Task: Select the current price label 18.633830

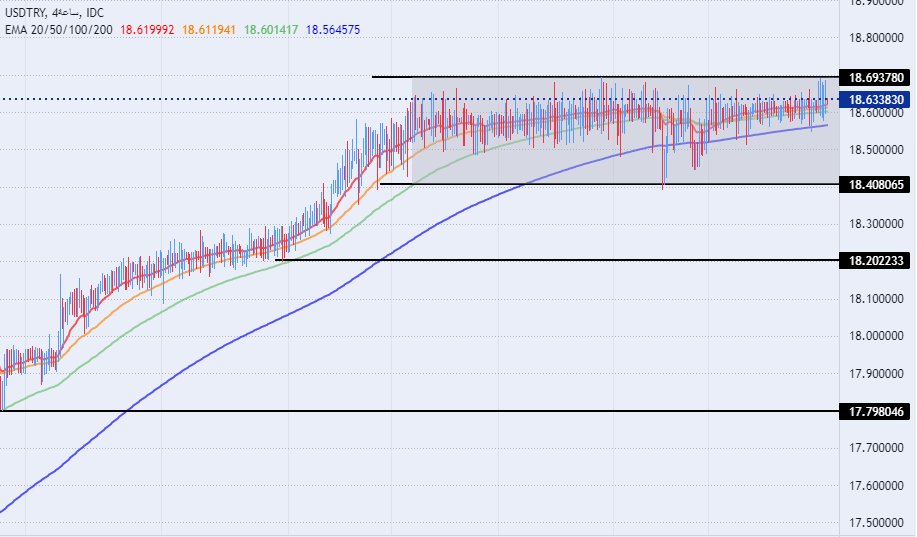Action: [x=875, y=99]
